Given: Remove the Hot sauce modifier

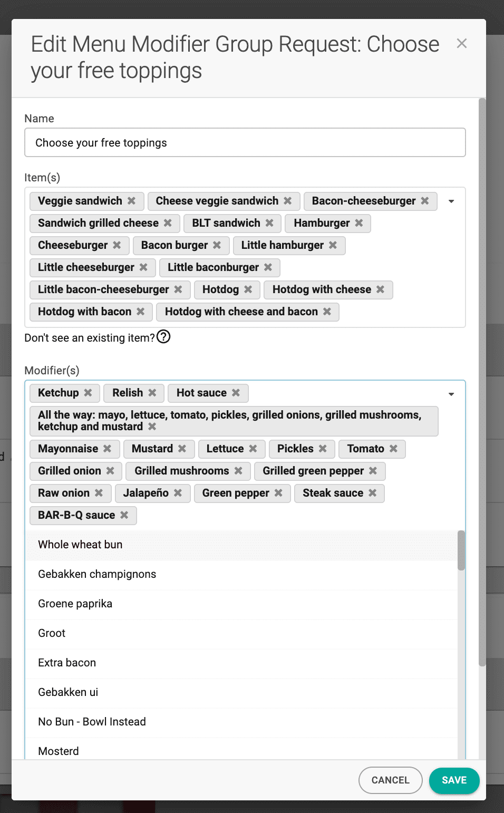Looking at the screenshot, I should coord(236,393).
